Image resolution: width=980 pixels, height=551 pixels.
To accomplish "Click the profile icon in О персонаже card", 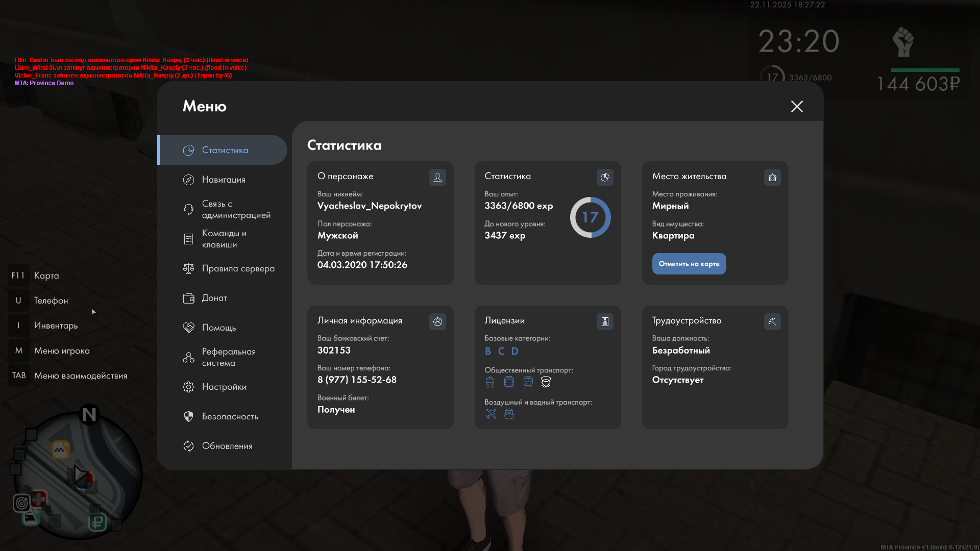I will click(437, 177).
